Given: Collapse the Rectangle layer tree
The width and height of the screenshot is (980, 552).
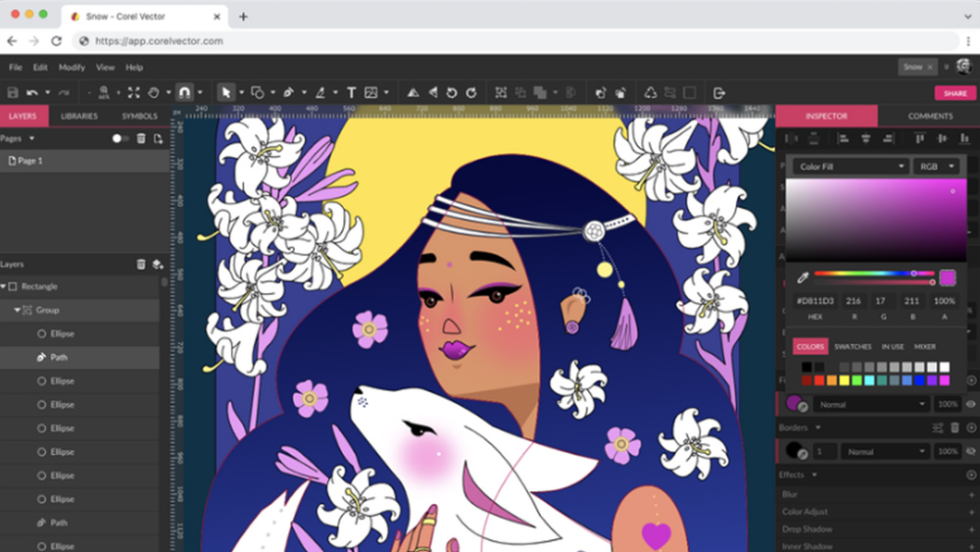Looking at the screenshot, I should (x=4, y=286).
